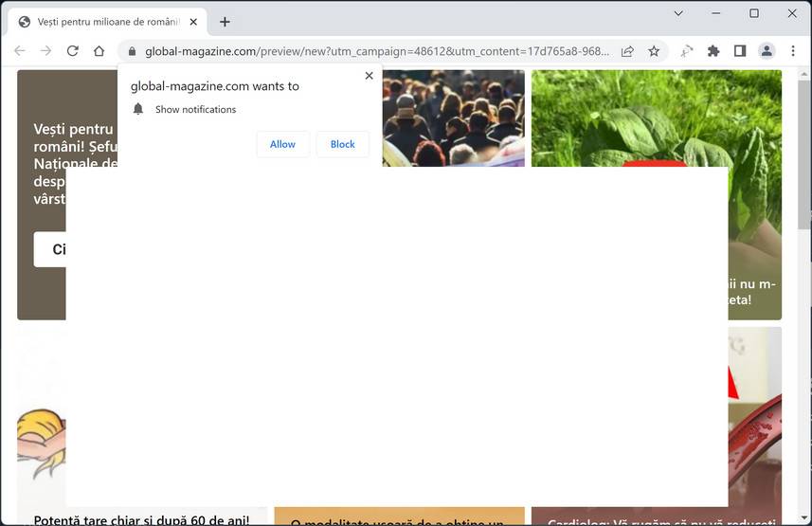Click the scrollbar down arrow
Screen dimensions: 812x526
(x=803, y=517)
